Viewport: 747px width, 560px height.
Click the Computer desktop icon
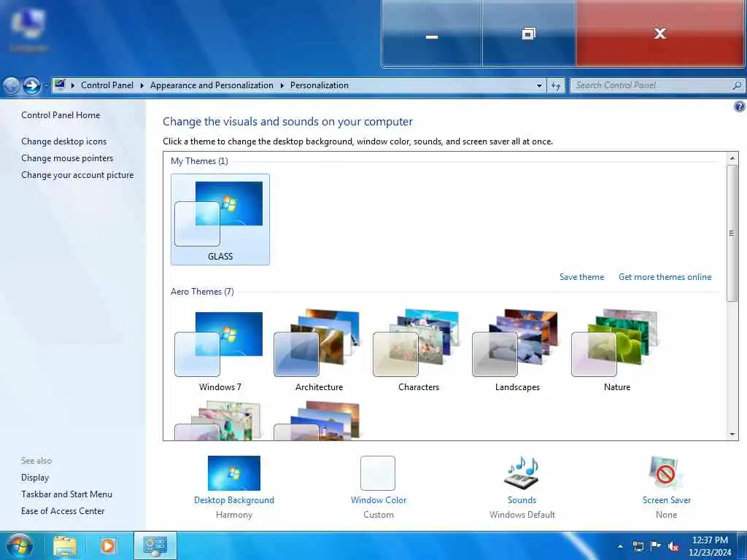28,30
